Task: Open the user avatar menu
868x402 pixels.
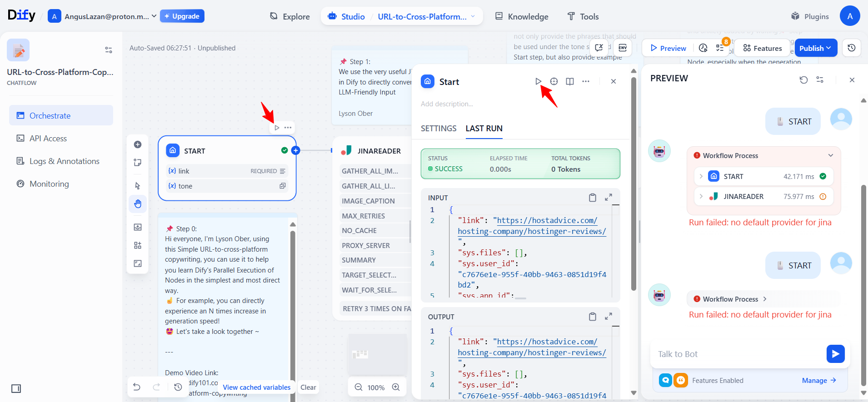Action: point(850,16)
